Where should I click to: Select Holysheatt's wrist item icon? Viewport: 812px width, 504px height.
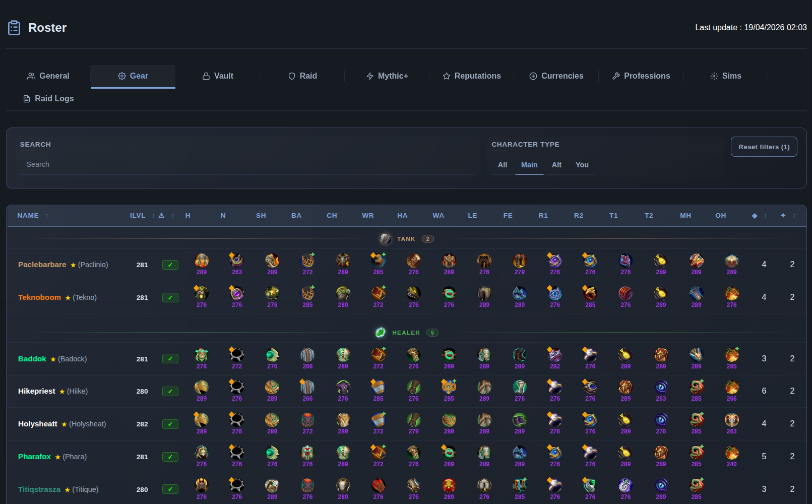click(x=379, y=420)
